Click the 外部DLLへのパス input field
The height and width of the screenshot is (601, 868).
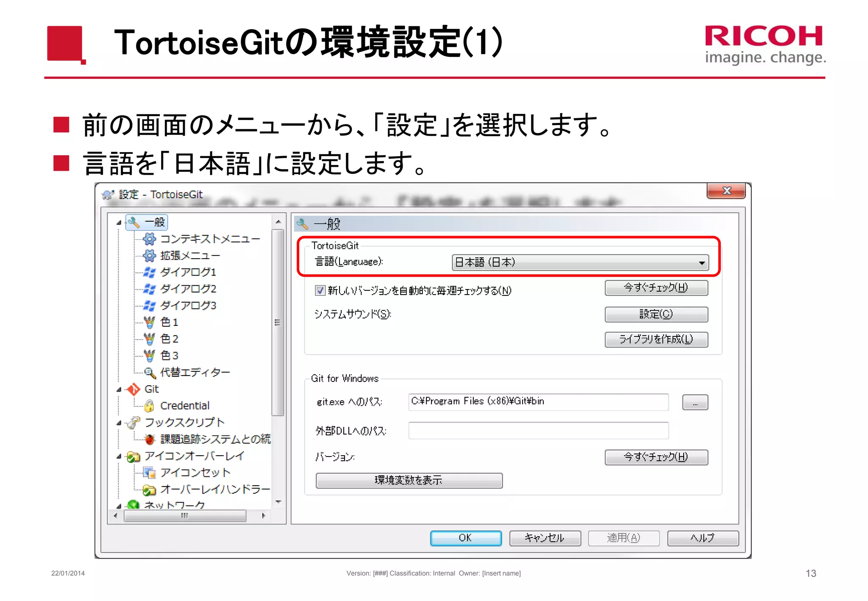tap(538, 431)
